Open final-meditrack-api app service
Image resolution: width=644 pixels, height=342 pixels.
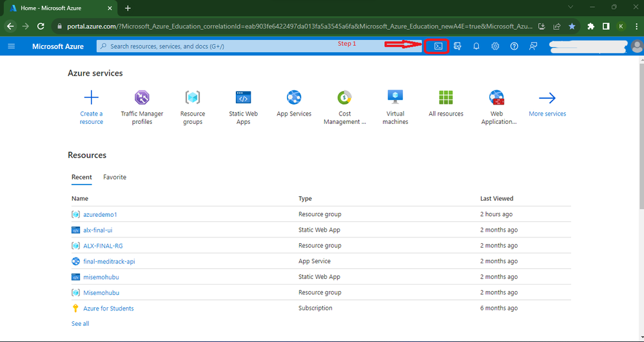click(x=109, y=261)
